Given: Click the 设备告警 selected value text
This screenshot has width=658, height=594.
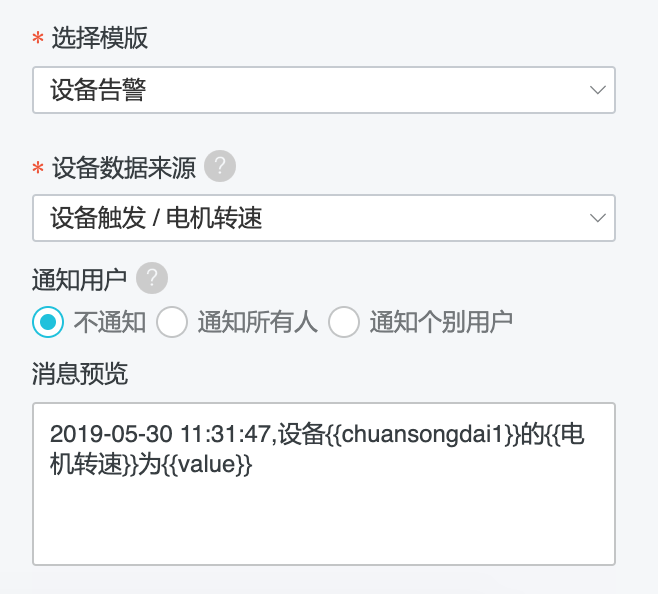Looking at the screenshot, I should click(x=98, y=90).
